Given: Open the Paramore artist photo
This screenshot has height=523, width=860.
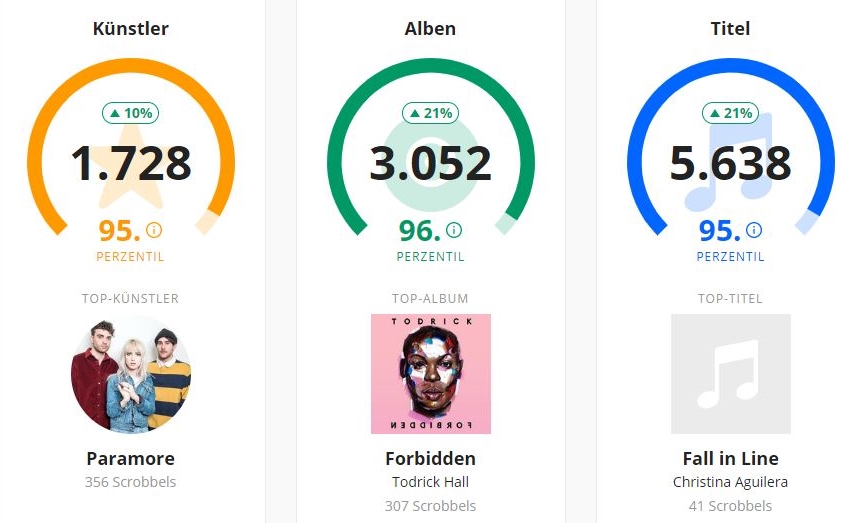Looking at the screenshot, I should [131, 374].
